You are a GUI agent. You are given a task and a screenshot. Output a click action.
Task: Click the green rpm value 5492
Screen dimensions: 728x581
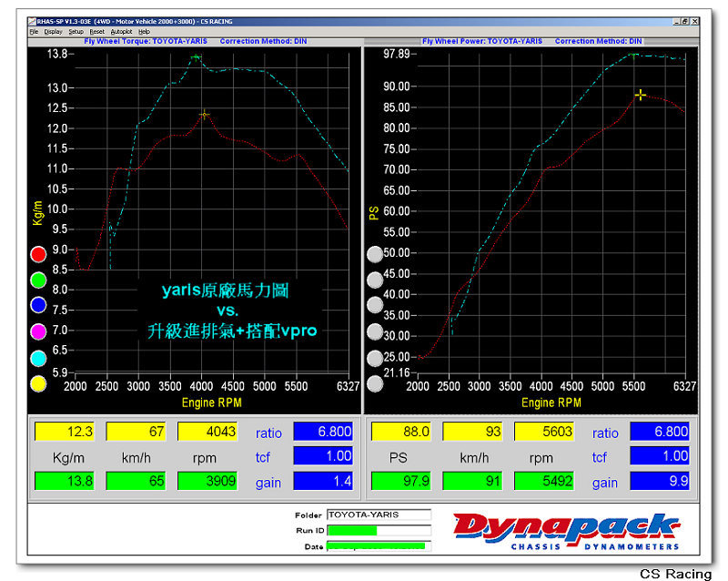point(544,481)
